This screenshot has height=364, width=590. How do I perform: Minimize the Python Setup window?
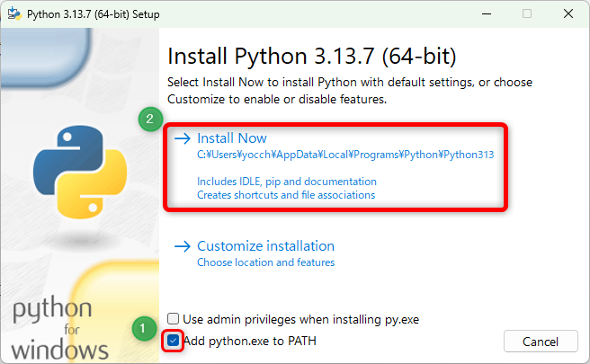pyautogui.click(x=487, y=13)
